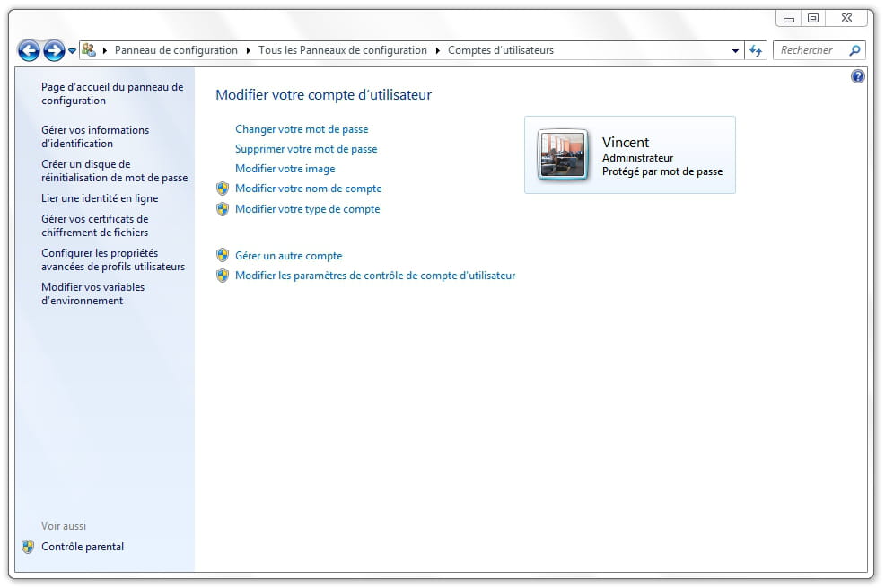Screen dimensions: 885x588
Task: Click the Back navigation arrow button
Action: point(29,51)
